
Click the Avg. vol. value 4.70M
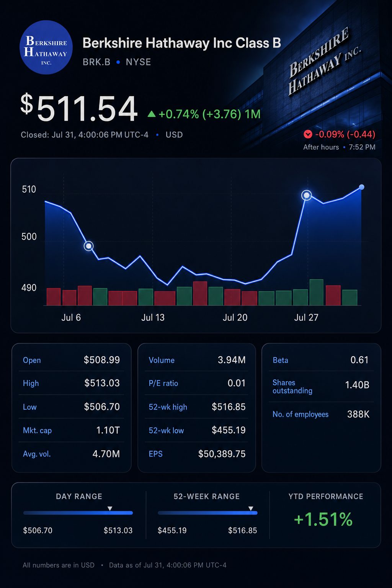[106, 454]
